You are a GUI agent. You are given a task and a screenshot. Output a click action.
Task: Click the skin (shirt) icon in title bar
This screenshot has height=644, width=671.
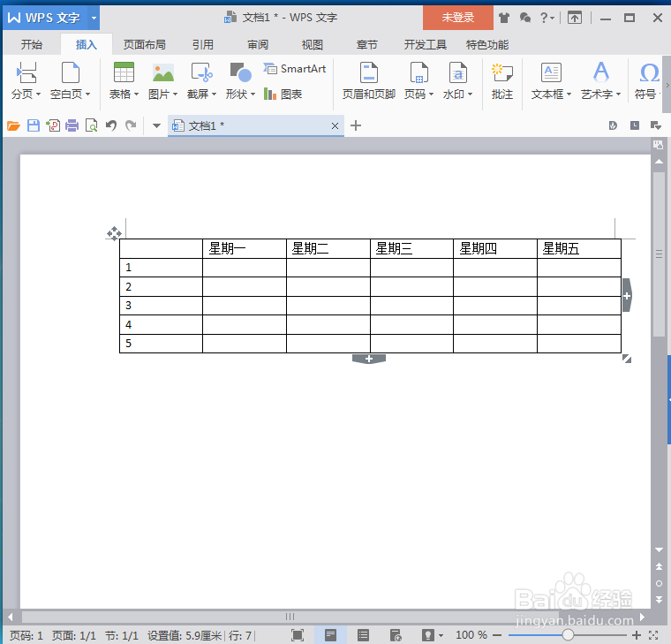click(x=504, y=18)
